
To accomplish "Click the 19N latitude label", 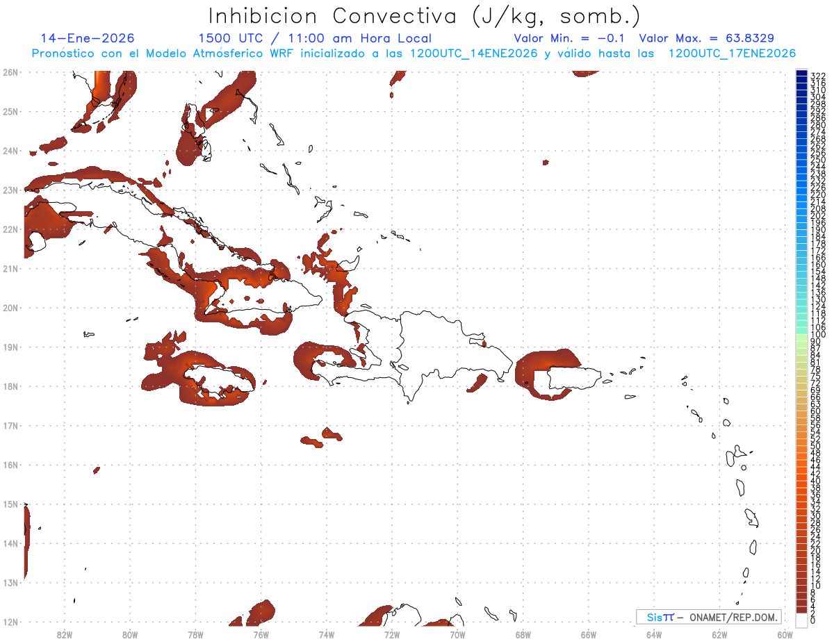I will pyautogui.click(x=10, y=347).
